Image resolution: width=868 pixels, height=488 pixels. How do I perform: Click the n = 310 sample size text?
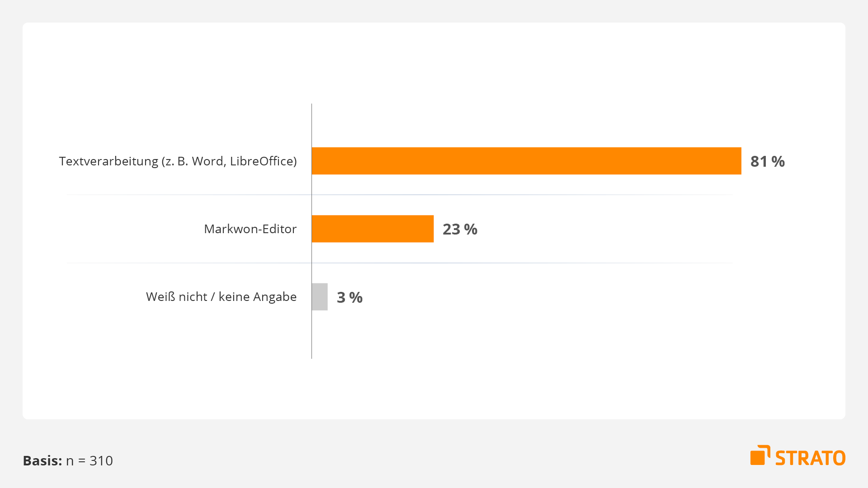(x=90, y=461)
